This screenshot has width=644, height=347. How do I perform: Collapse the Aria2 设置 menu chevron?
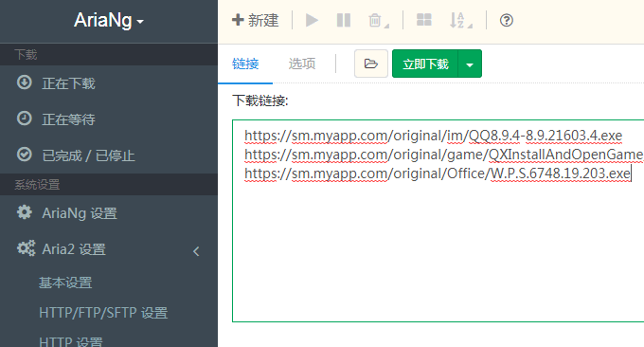tap(196, 251)
